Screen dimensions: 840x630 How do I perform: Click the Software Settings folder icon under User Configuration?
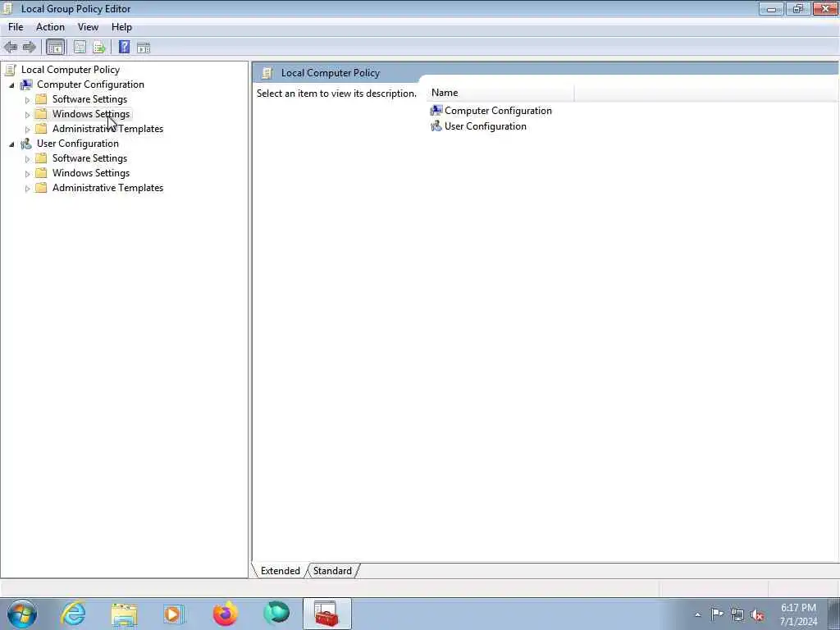(x=41, y=158)
